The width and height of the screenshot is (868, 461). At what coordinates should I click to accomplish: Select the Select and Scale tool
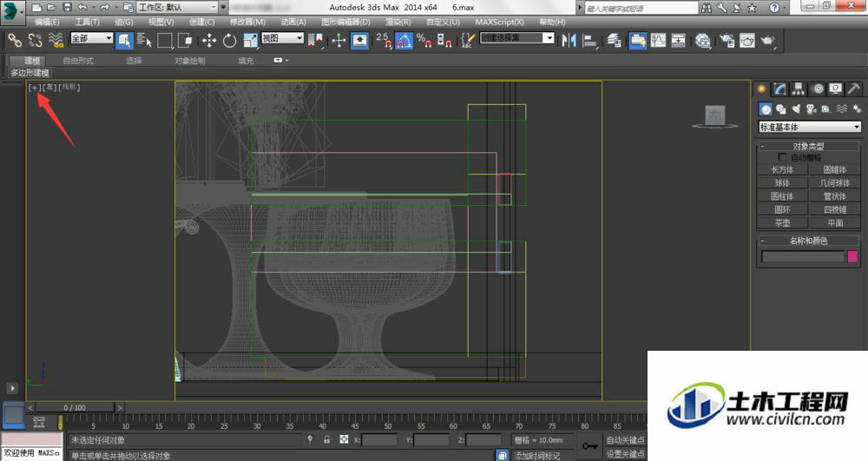[250, 41]
